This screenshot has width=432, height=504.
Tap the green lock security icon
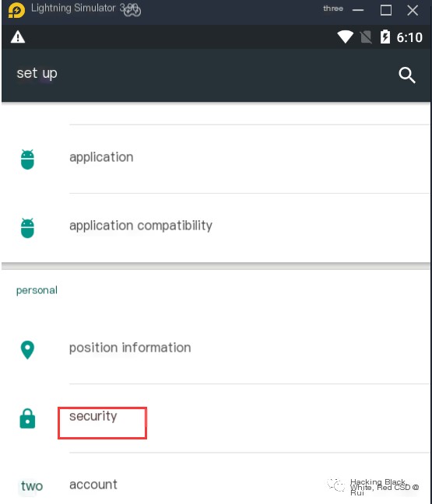(x=27, y=418)
